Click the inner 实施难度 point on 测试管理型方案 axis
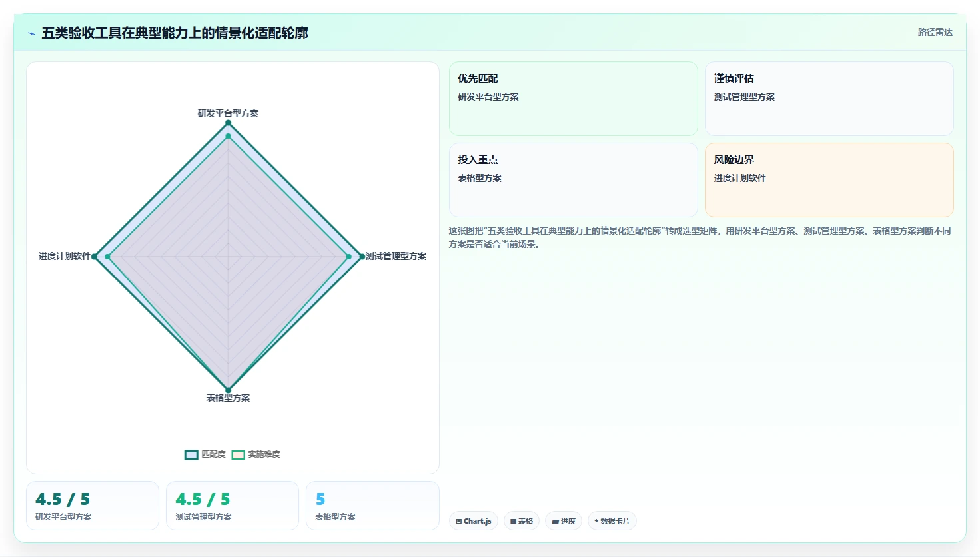The width and height of the screenshot is (980, 557). pos(348,257)
